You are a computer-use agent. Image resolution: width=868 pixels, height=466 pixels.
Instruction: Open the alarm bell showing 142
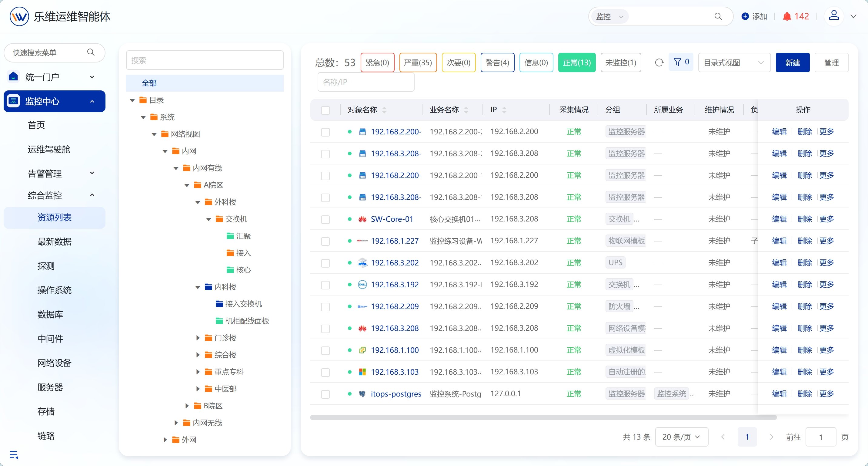pyautogui.click(x=787, y=16)
